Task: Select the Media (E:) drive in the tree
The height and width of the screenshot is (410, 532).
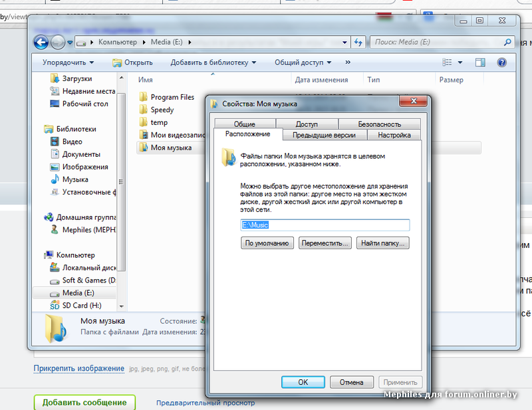Action: click(74, 292)
